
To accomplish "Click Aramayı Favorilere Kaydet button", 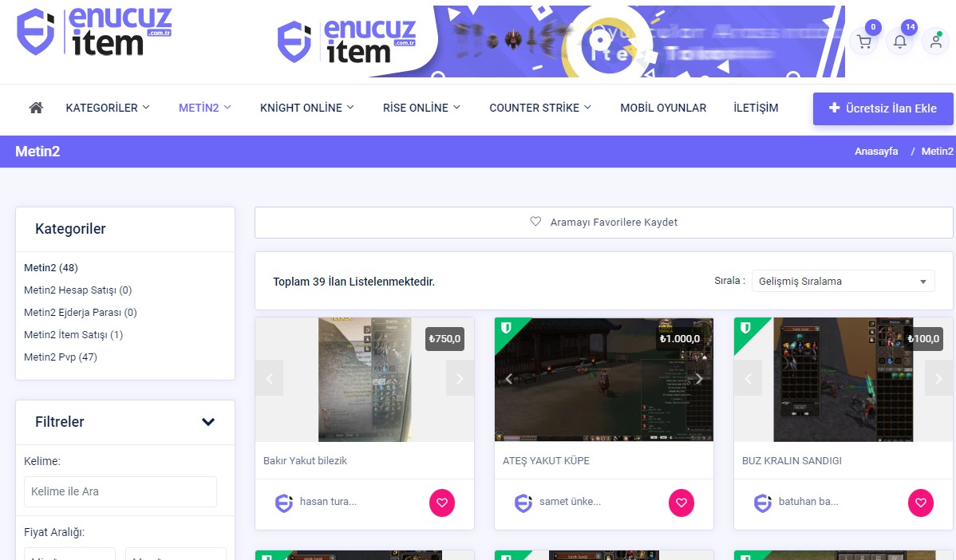I will pyautogui.click(x=603, y=223).
